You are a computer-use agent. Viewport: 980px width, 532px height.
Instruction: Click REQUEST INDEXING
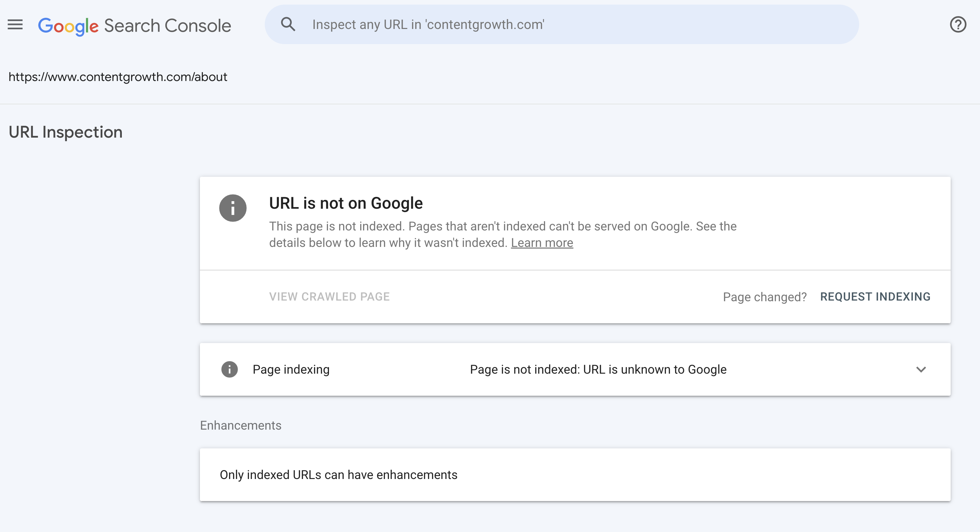tap(875, 297)
